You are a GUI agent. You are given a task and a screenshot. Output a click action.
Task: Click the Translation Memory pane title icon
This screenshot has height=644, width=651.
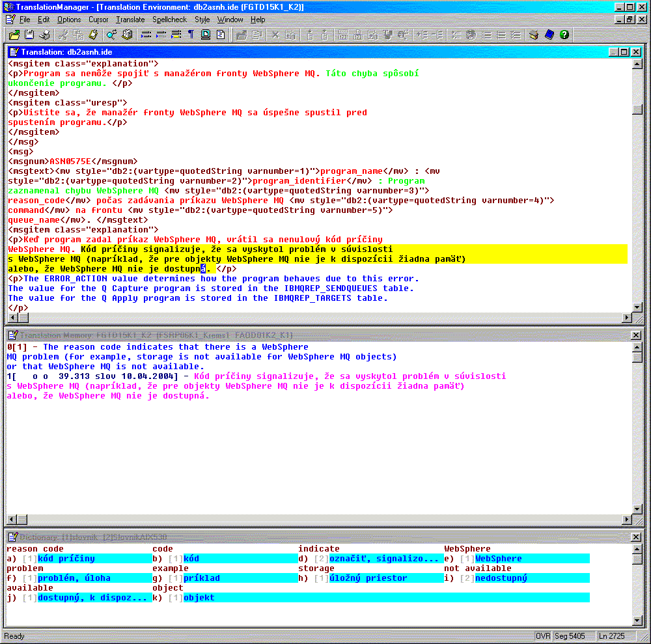pyautogui.click(x=13, y=335)
